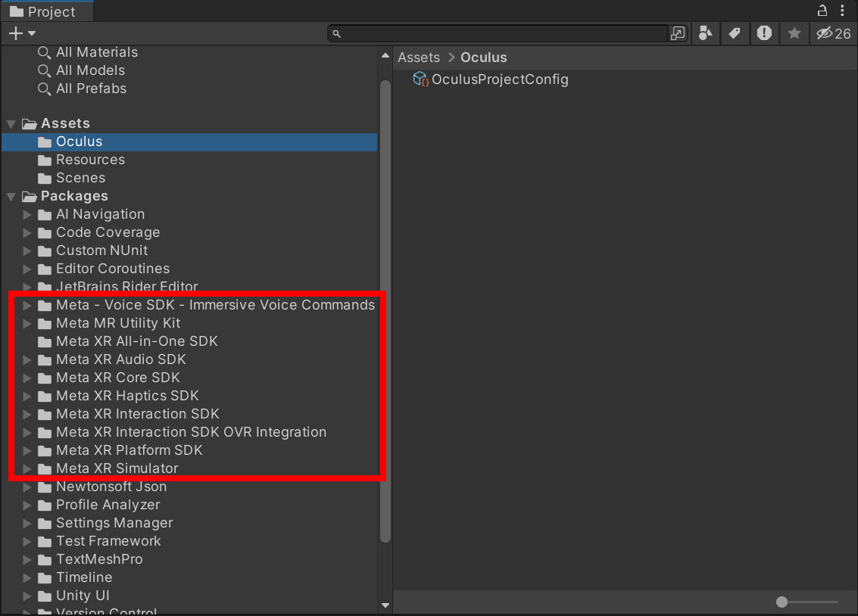Choose All Models saved search
Screen dimensions: 858x616
coord(90,70)
